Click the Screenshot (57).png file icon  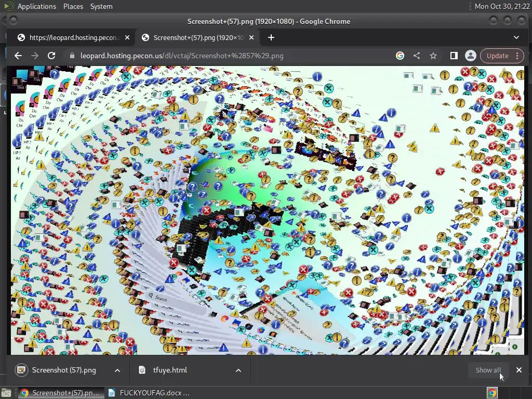point(21,370)
